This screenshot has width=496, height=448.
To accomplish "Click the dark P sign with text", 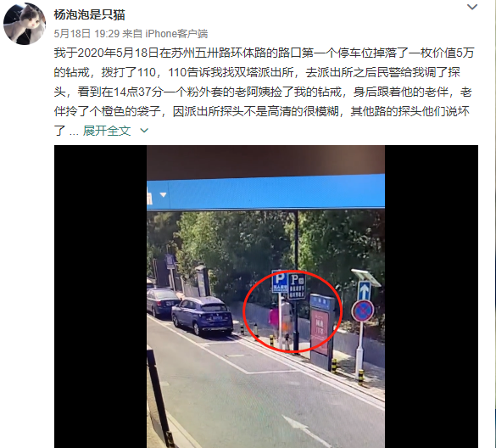I will click(297, 286).
